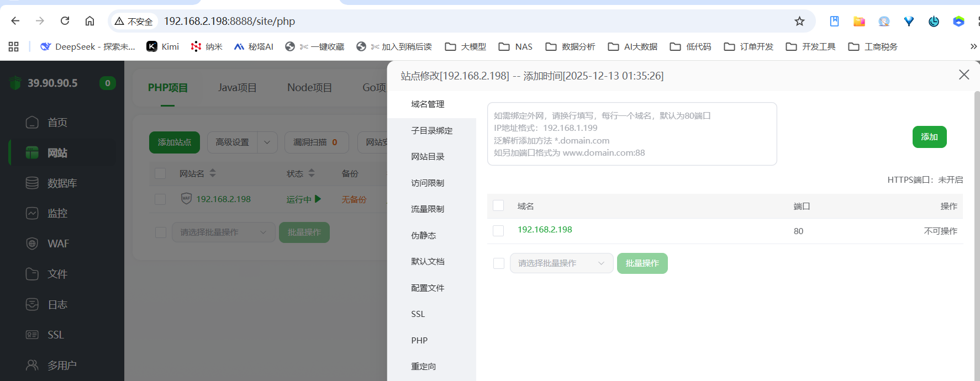Toggle the select-all checkbox in the 域名 header
The width and height of the screenshot is (980, 381).
(498, 205)
